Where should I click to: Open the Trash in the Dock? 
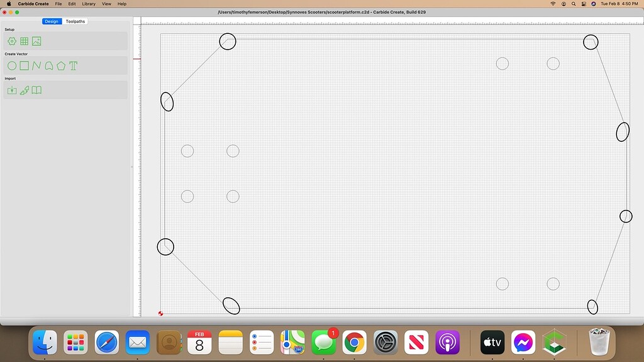[599, 341]
